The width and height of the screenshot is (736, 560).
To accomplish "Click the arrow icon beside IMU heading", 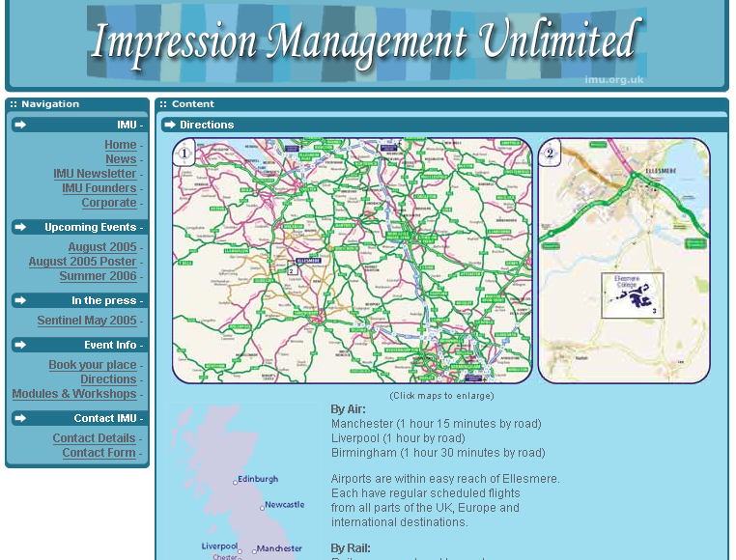I will point(21,125).
